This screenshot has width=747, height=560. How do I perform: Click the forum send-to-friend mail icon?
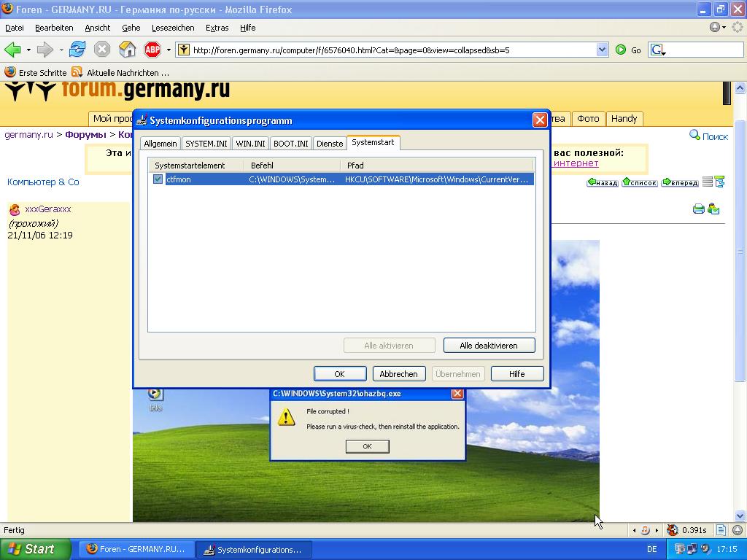713,209
